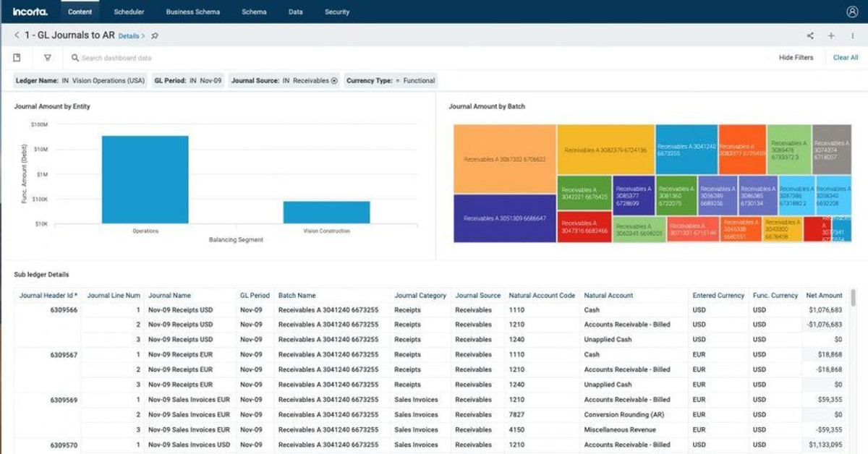This screenshot has height=454, width=868.
Task: Sort by Net Amount column header
Action: coord(825,295)
